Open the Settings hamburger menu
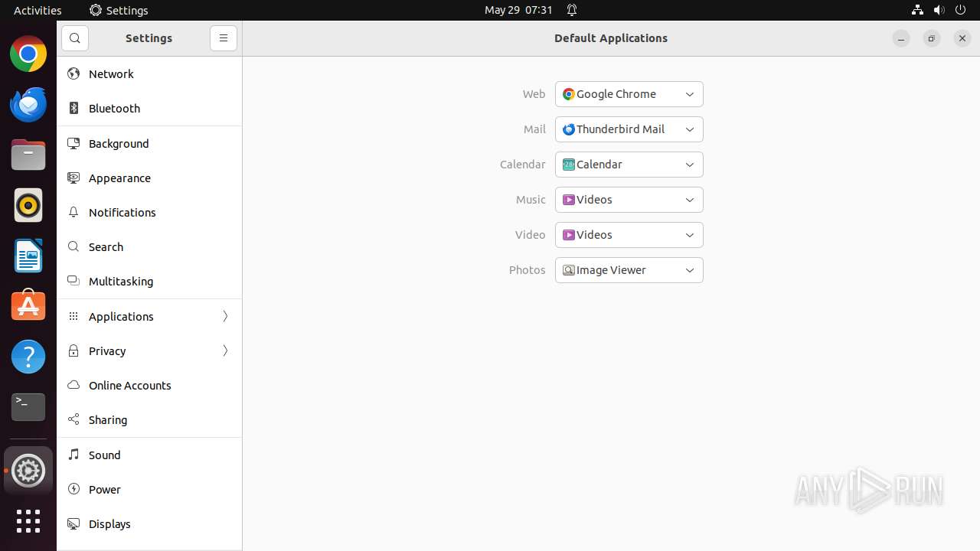The image size is (980, 551). coord(224,38)
